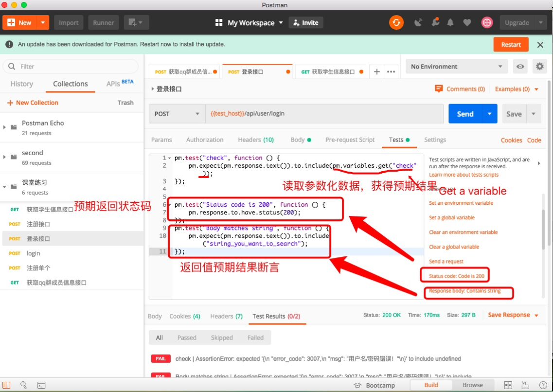Image resolution: width=553 pixels, height=392 pixels.
Task: Open the pink user avatar
Action: click(487, 22)
